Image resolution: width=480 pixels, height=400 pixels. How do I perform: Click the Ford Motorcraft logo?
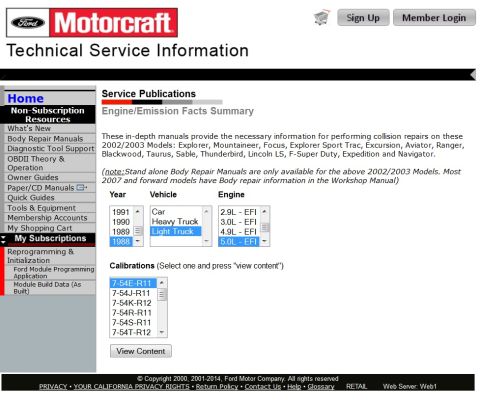tap(92, 23)
